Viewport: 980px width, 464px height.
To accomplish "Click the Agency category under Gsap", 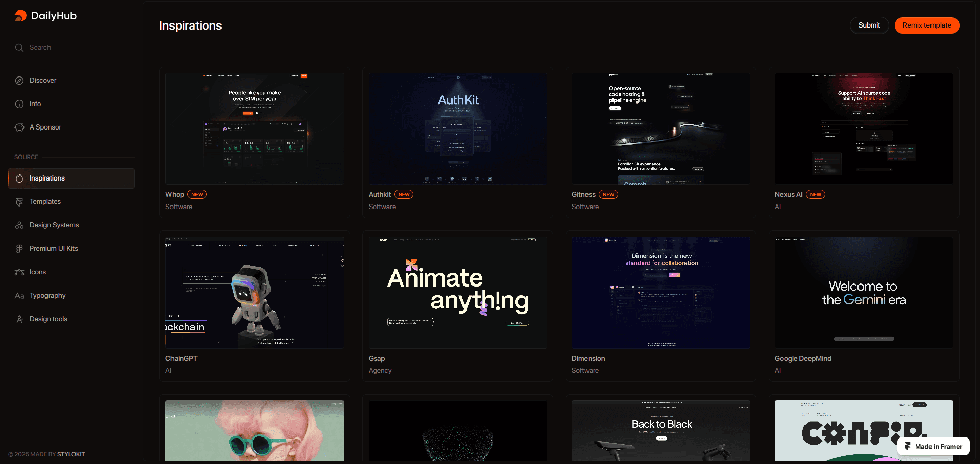I will pyautogui.click(x=380, y=371).
